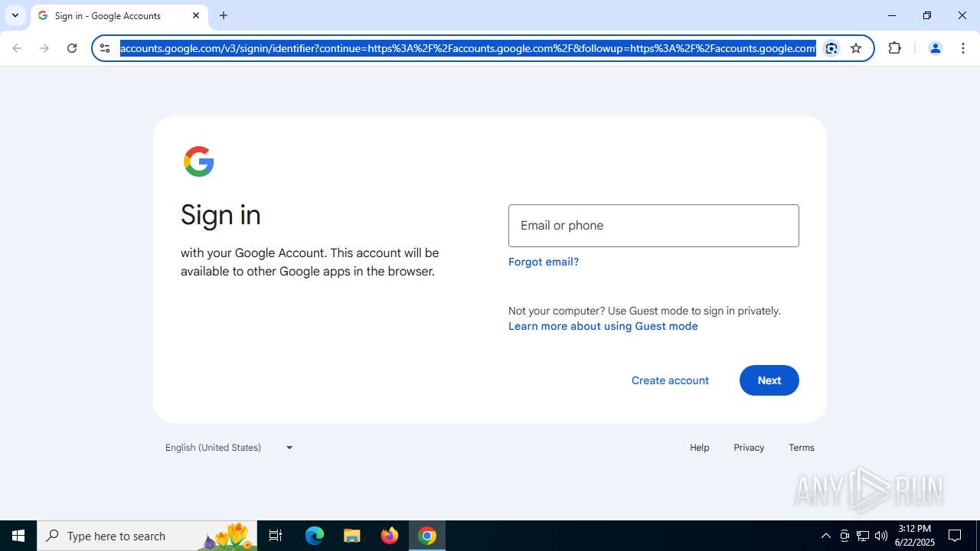Open the notification center icon

coord(955,536)
